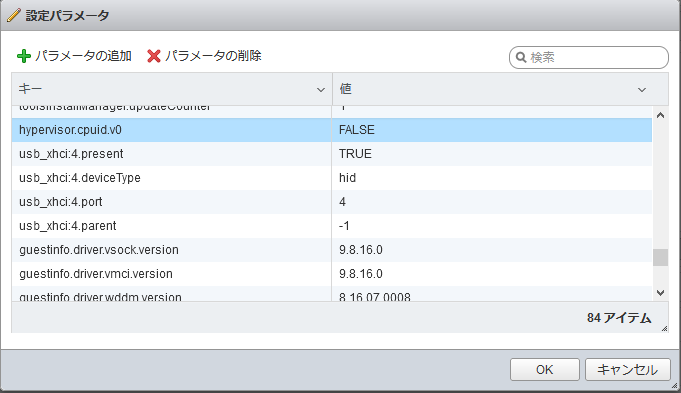Click パラメータの削除 link text
The height and width of the screenshot is (393, 681).
[x=213, y=56]
